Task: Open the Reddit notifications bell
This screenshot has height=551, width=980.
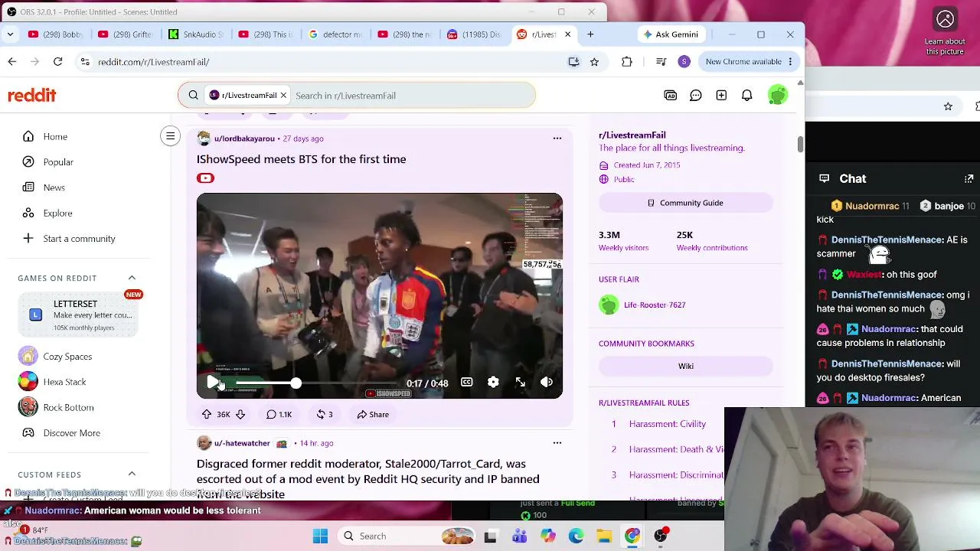Action: pyautogui.click(x=746, y=96)
